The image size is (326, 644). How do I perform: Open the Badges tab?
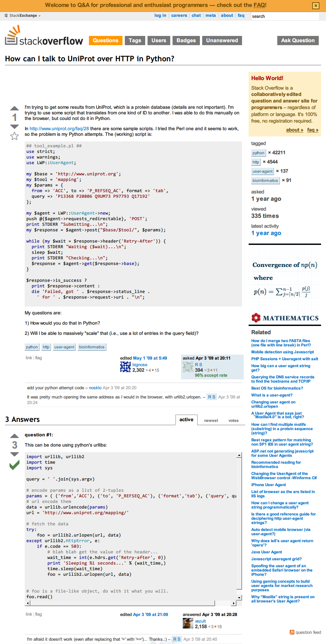[x=186, y=41]
